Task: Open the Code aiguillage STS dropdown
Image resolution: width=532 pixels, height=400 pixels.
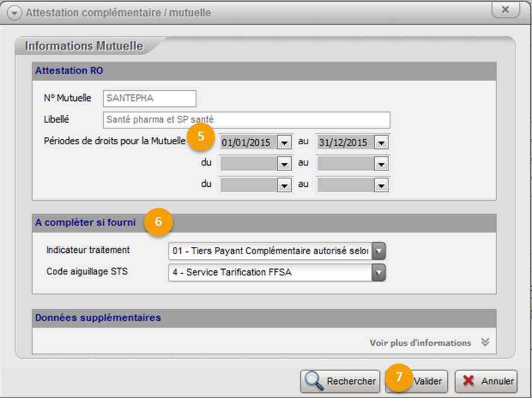Action: pos(378,273)
